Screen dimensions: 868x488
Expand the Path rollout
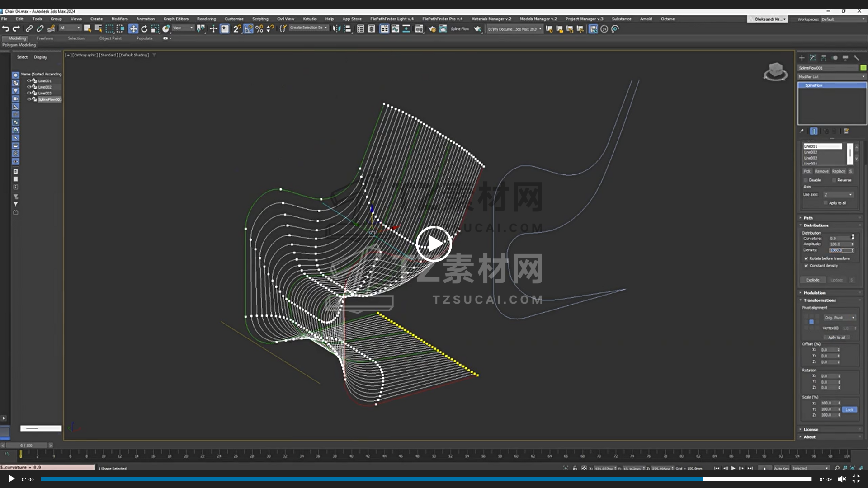(x=808, y=218)
